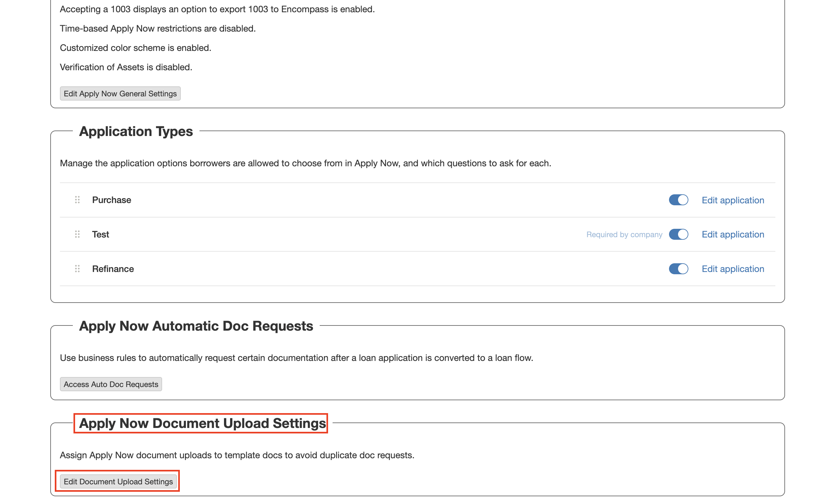Click the drag handle beside Refinance
The height and width of the screenshot is (504, 825).
click(77, 269)
